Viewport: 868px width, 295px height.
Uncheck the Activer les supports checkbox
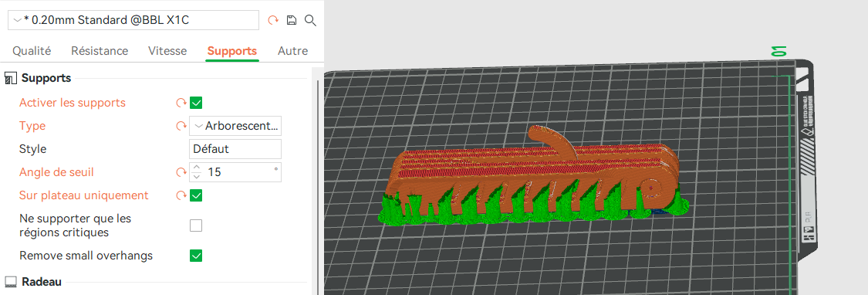(x=196, y=103)
